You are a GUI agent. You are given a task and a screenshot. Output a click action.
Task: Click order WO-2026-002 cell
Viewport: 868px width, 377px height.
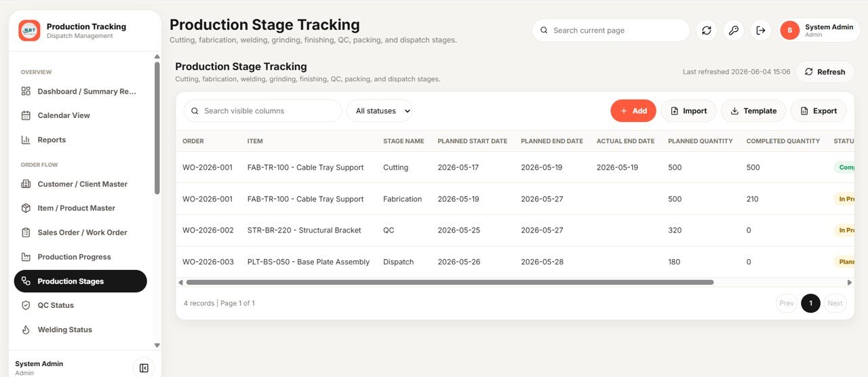pos(208,231)
